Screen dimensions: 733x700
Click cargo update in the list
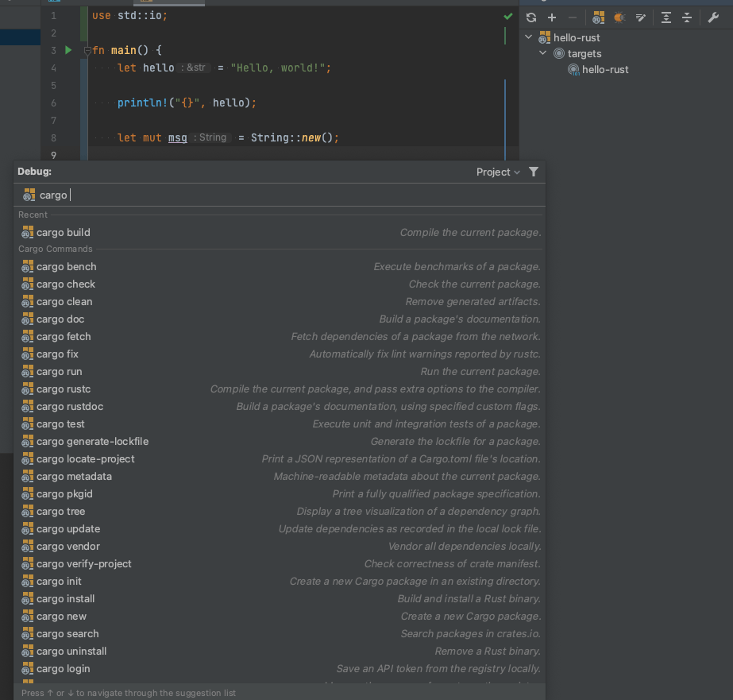(280, 529)
